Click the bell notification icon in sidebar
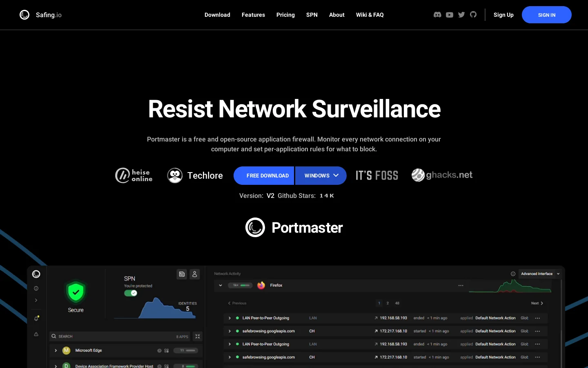Viewport: 588px width, 368px height. coord(36,318)
